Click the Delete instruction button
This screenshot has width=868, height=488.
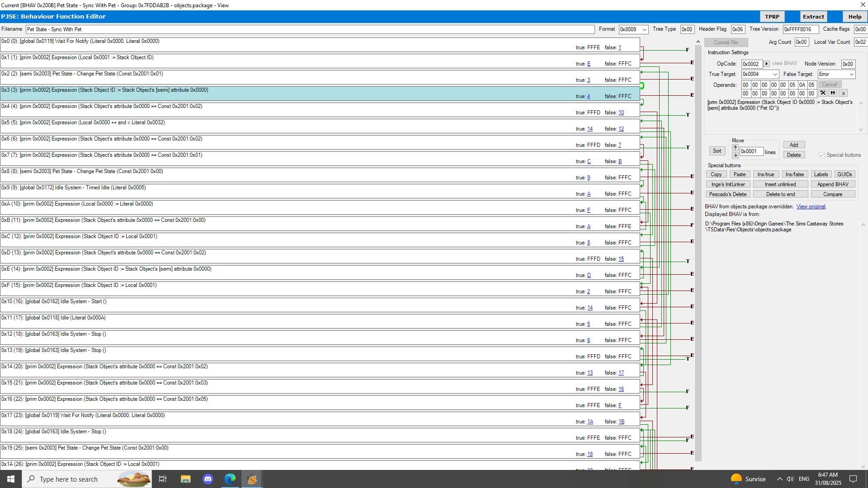click(794, 155)
